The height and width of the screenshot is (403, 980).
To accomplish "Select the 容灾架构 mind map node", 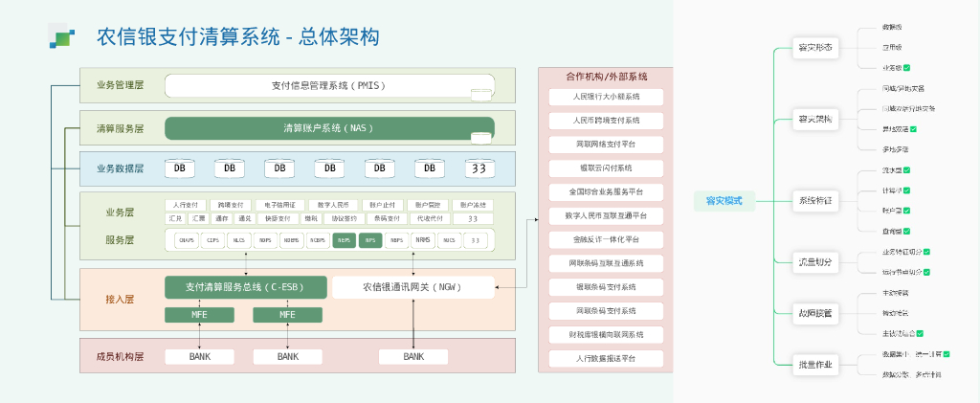I will (x=815, y=119).
